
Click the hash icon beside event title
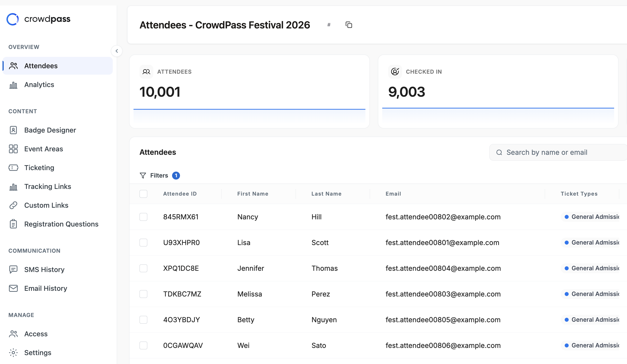click(x=329, y=25)
